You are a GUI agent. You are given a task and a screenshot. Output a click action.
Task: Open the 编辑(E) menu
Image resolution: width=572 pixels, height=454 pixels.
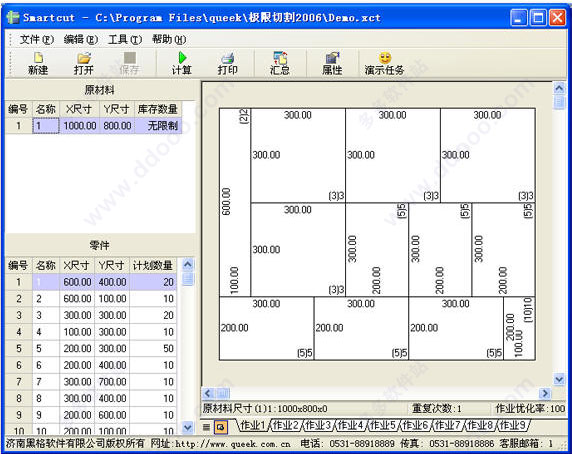[x=81, y=39]
